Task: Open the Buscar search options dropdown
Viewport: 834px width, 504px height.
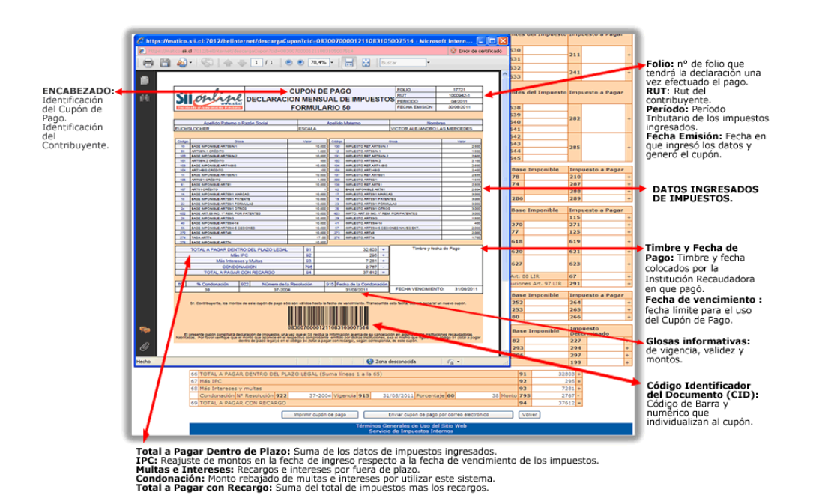Action: point(428,63)
